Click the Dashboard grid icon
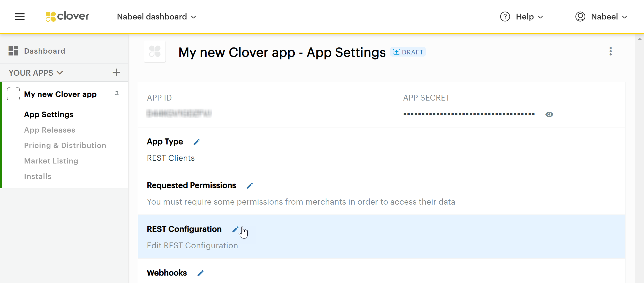 [13, 51]
